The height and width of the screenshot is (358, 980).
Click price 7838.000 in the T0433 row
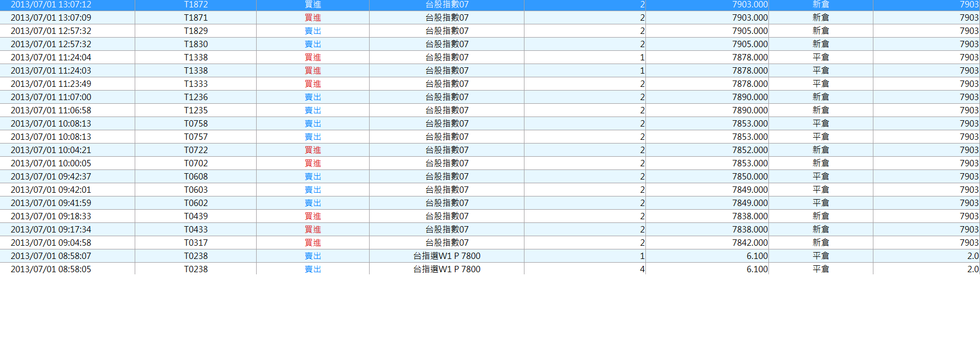point(750,229)
